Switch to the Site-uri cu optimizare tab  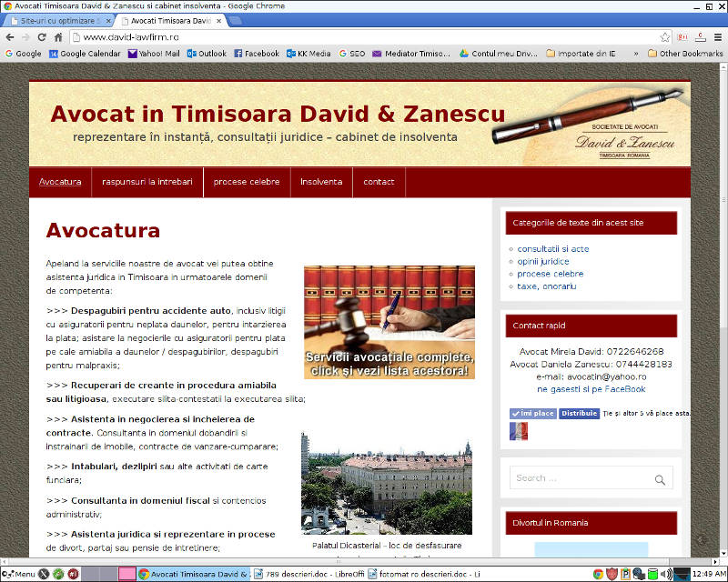pyautogui.click(x=58, y=21)
